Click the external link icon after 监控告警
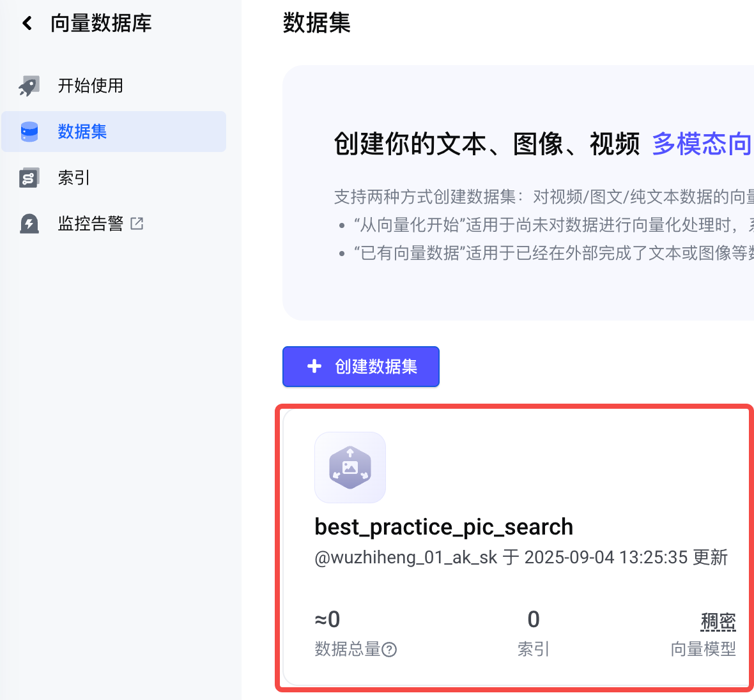Viewport: 754px width, 700px height. (137, 224)
